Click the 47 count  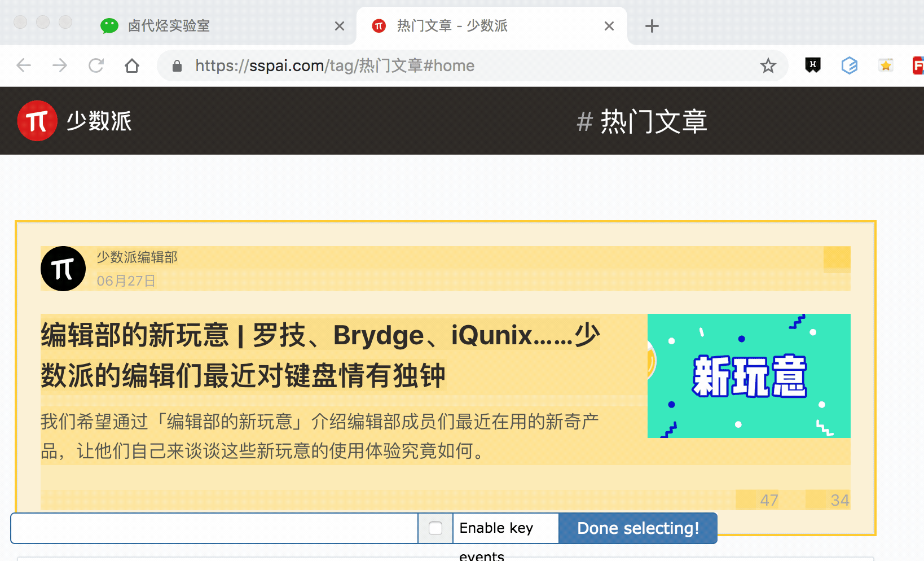pos(769,500)
